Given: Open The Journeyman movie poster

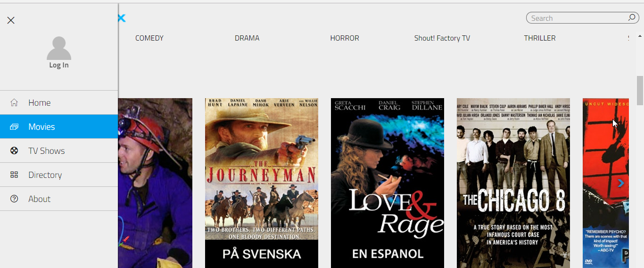Looking at the screenshot, I should [x=262, y=183].
